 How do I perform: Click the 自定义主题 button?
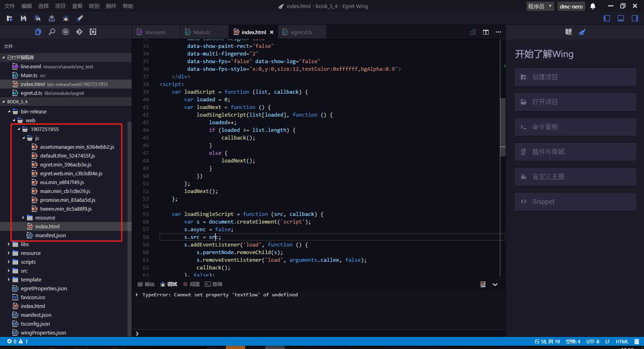point(575,177)
